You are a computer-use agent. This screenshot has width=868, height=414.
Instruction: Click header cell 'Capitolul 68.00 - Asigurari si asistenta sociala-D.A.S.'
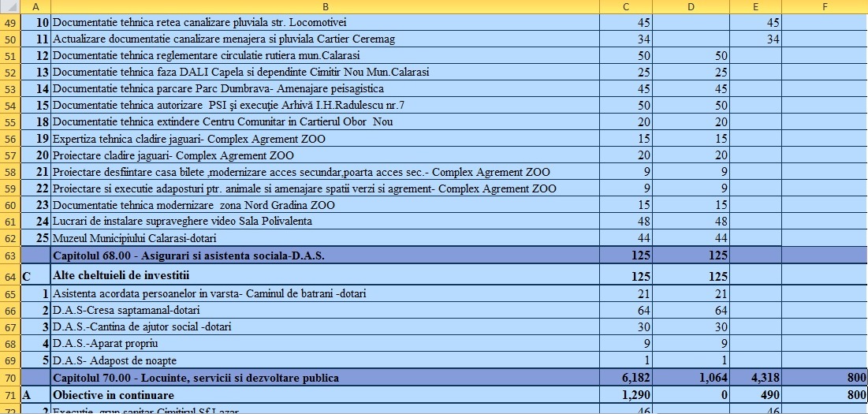(x=325, y=255)
